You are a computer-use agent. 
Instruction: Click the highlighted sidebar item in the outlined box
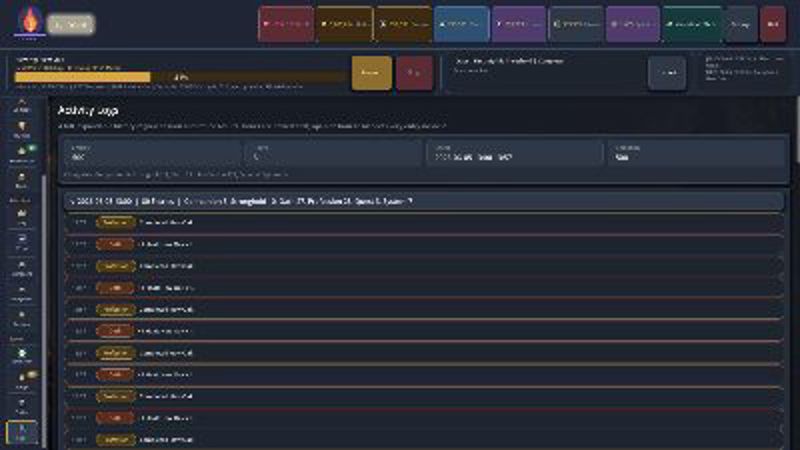coord(21,432)
